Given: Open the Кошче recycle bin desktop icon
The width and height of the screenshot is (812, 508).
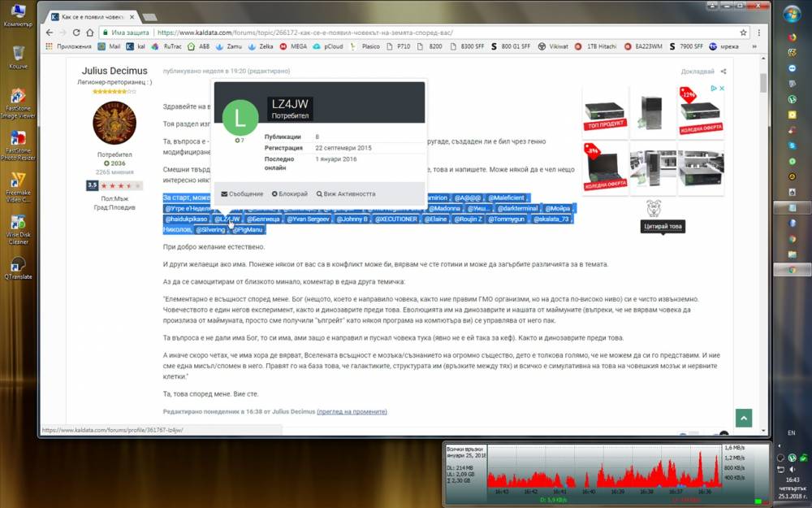Looking at the screenshot, I should [18, 57].
